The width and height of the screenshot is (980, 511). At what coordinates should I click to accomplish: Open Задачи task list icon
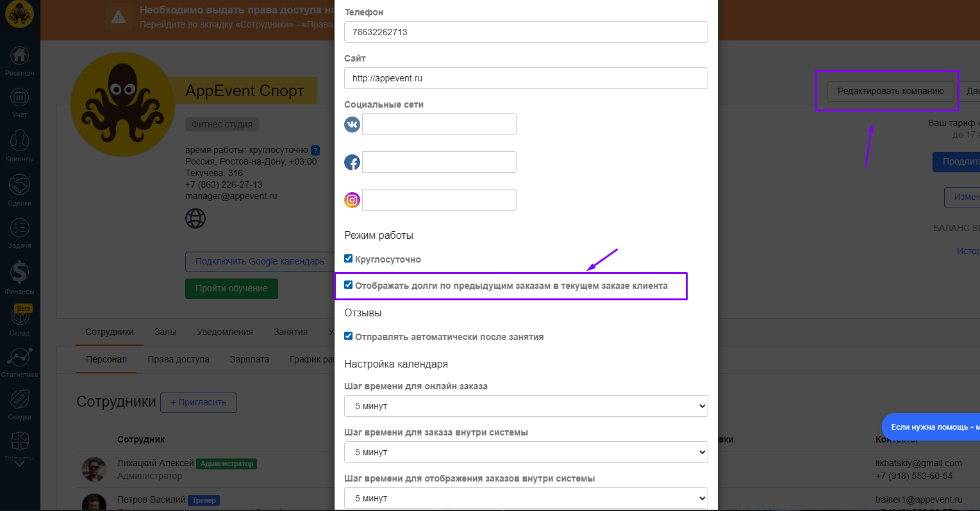(x=20, y=227)
